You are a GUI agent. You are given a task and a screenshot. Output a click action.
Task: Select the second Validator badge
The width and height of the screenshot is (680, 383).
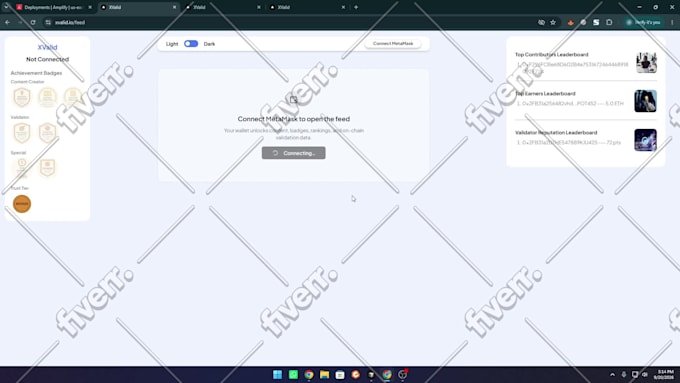click(47, 133)
